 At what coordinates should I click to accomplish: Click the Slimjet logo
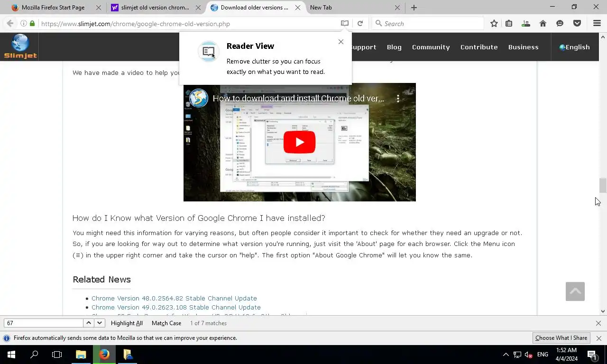coord(20,46)
